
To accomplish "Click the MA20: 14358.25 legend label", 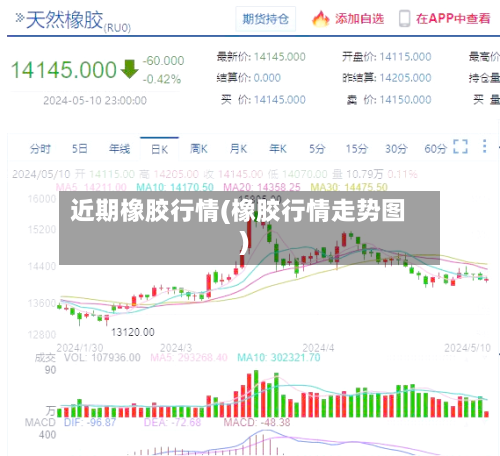I will [x=262, y=187].
